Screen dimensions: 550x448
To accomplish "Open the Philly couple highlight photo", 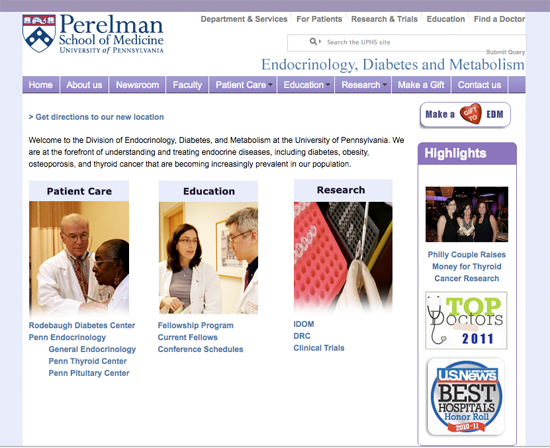I will click(x=467, y=214).
